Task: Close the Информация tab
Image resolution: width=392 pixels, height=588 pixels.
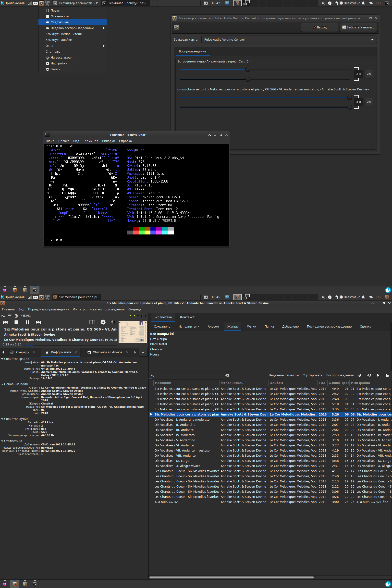Action: pos(76,352)
